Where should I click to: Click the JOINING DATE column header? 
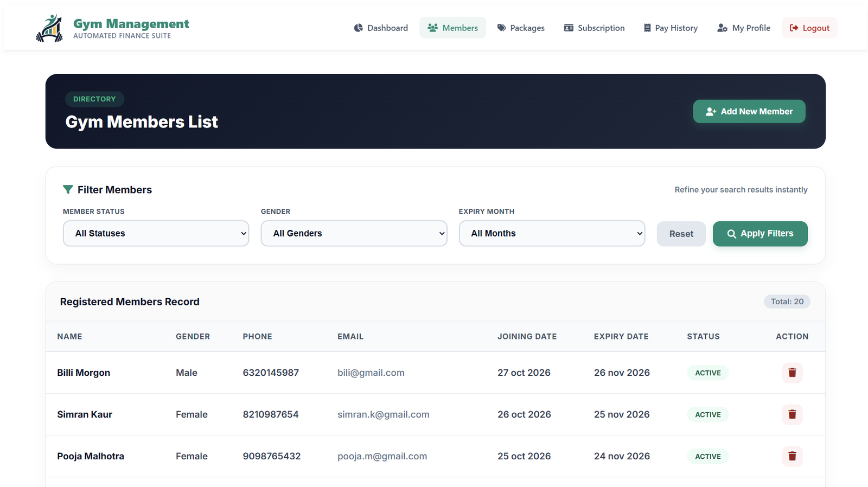tap(527, 336)
